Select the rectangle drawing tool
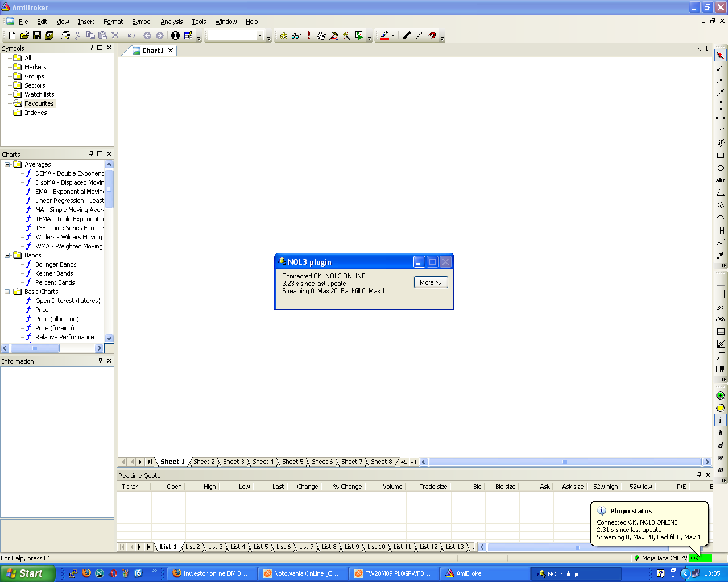 [721, 155]
